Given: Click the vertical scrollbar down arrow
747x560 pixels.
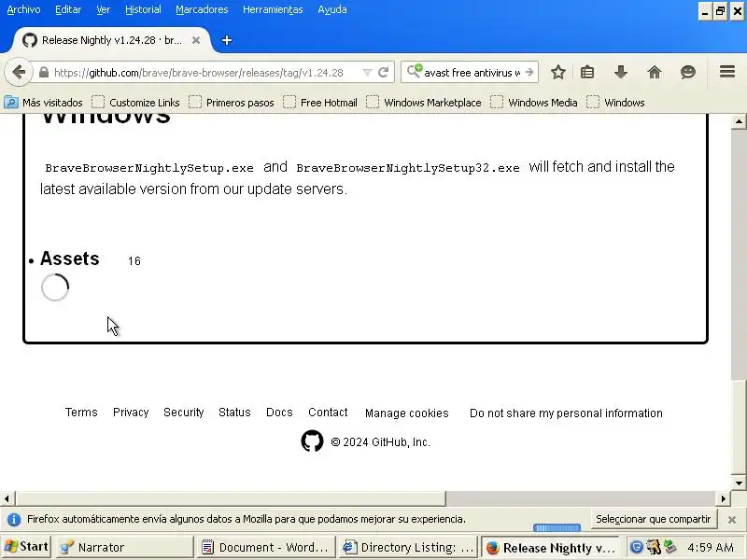Looking at the screenshot, I should pos(739,483).
